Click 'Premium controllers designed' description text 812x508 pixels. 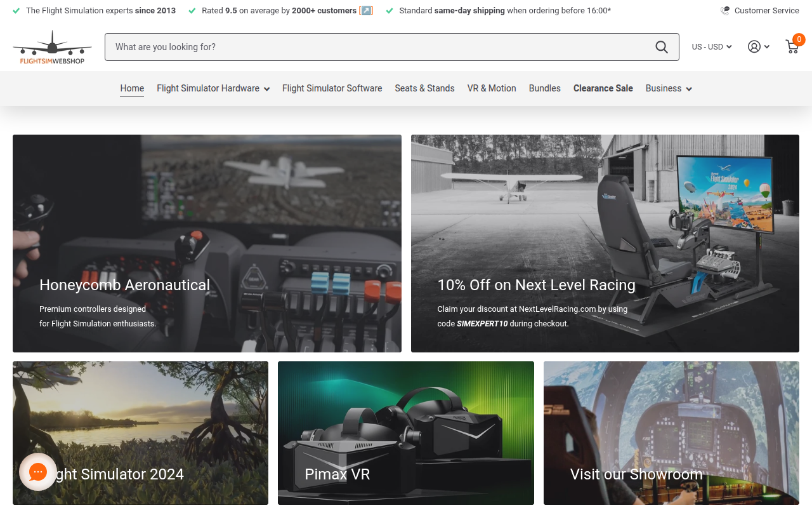(93, 309)
